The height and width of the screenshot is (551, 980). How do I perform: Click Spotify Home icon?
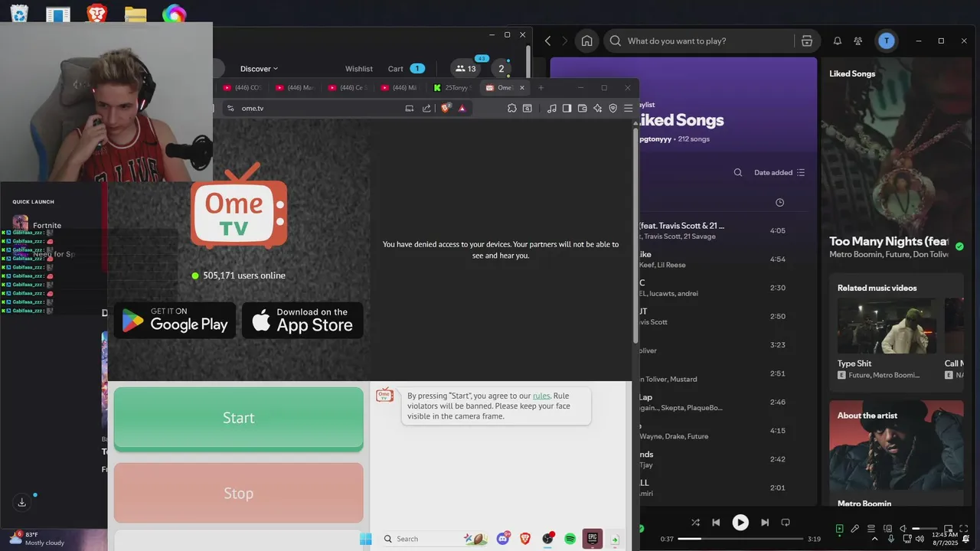(586, 41)
